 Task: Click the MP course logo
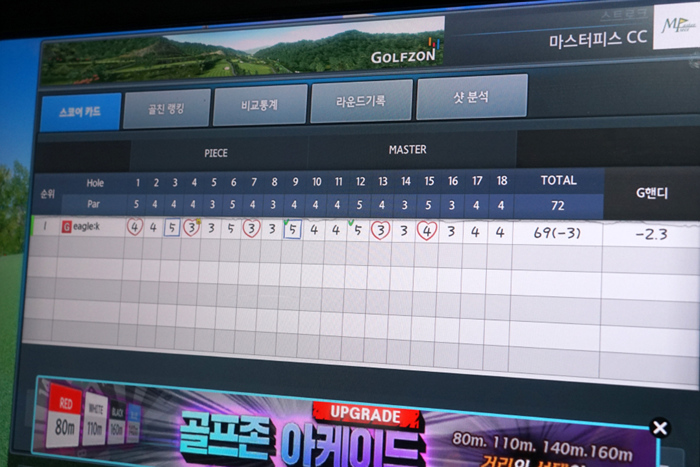click(x=677, y=25)
